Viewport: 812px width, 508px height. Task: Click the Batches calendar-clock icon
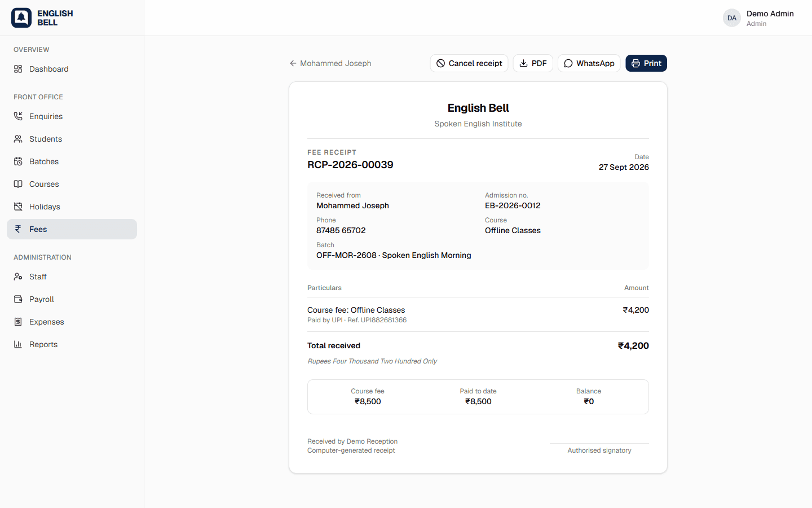tap(18, 161)
